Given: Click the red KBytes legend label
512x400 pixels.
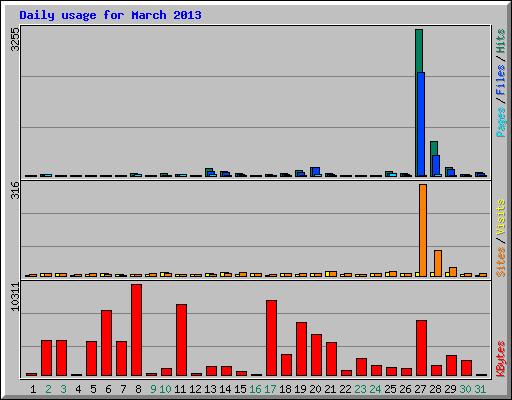Looking at the screenshot, I should [x=501, y=359].
